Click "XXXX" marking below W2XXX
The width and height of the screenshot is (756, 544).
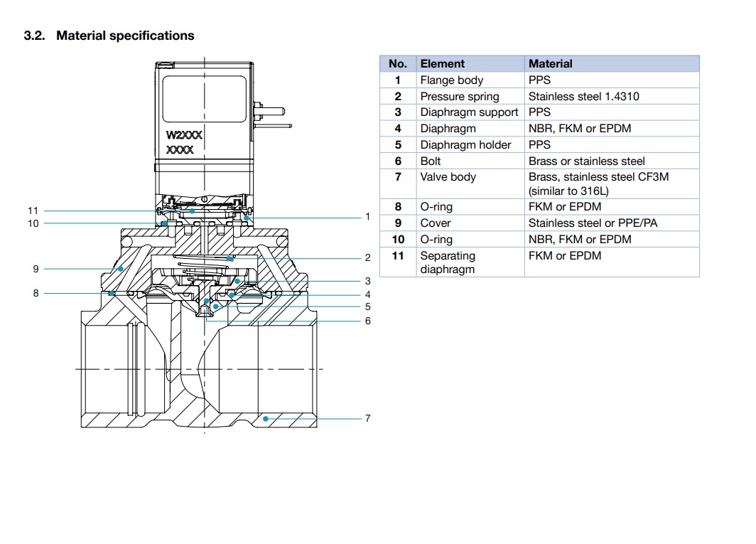180,150
